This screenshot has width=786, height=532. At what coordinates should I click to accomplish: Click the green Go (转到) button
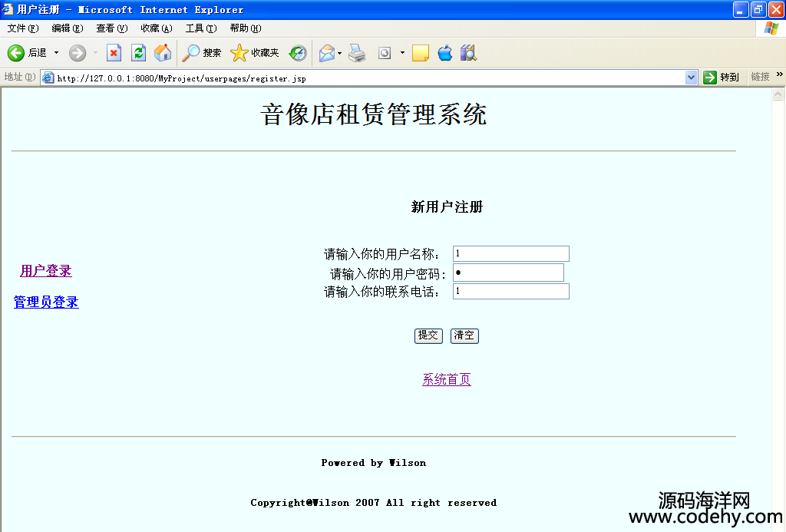point(722,78)
